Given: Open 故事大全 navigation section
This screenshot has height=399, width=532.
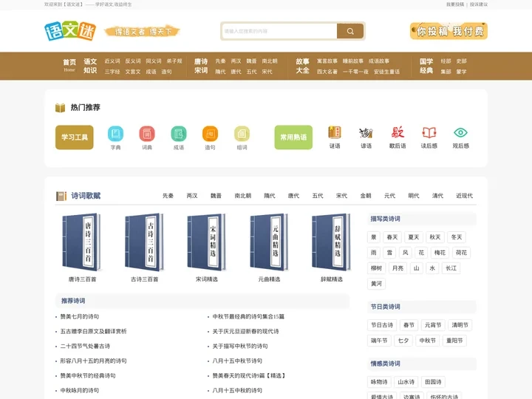Looking at the screenshot, I should click(x=302, y=66).
